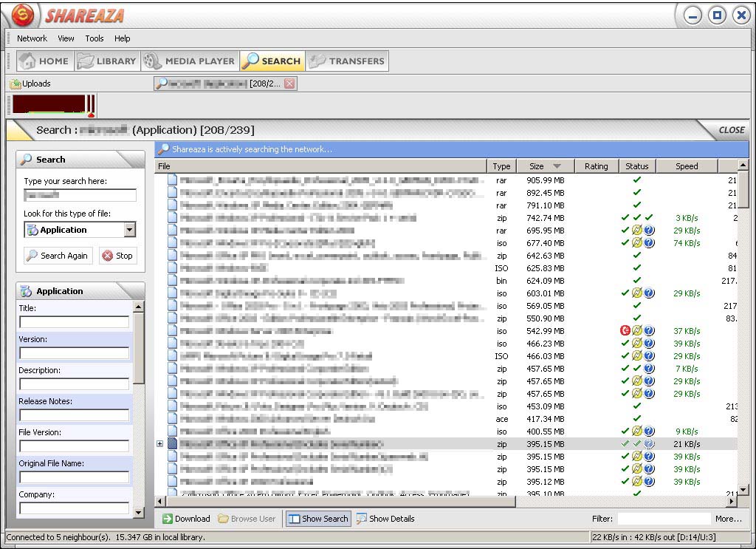
Task: Click the Search Again button
Action: pos(58,256)
